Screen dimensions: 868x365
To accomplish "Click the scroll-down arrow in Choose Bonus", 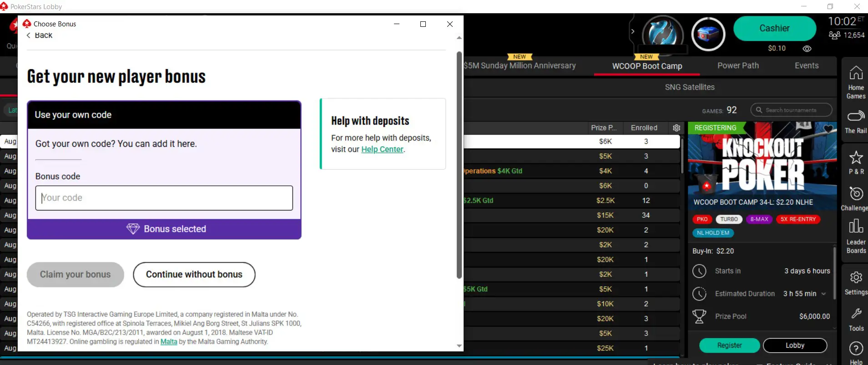I will click(x=459, y=346).
